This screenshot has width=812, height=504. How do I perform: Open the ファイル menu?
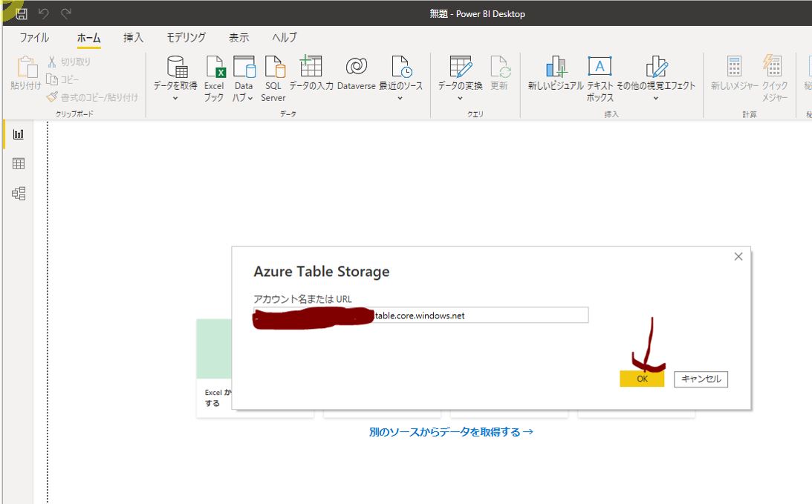(34, 38)
